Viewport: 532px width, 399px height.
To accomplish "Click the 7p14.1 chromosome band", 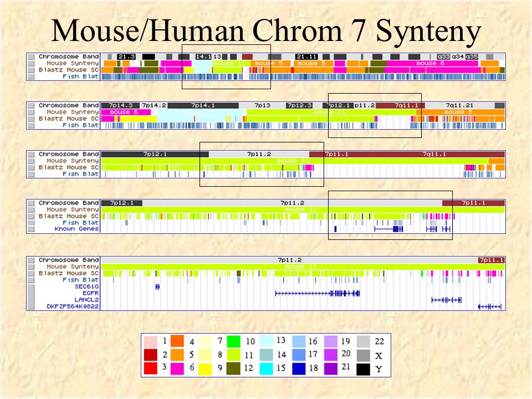I will pyautogui.click(x=203, y=105).
